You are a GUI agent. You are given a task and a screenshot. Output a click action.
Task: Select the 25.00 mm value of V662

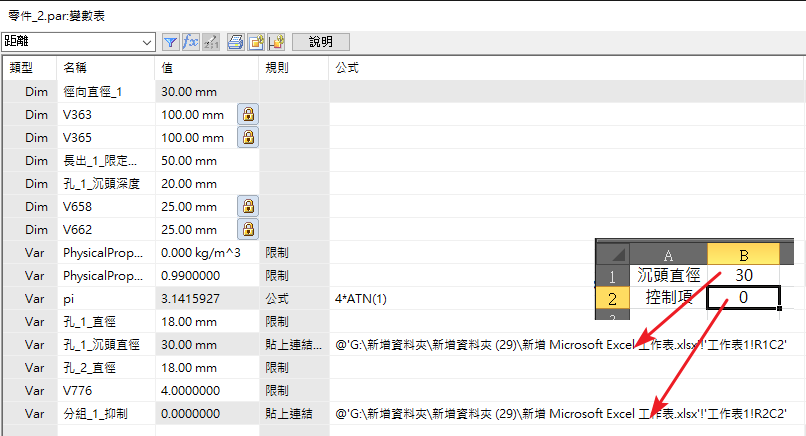pos(196,230)
